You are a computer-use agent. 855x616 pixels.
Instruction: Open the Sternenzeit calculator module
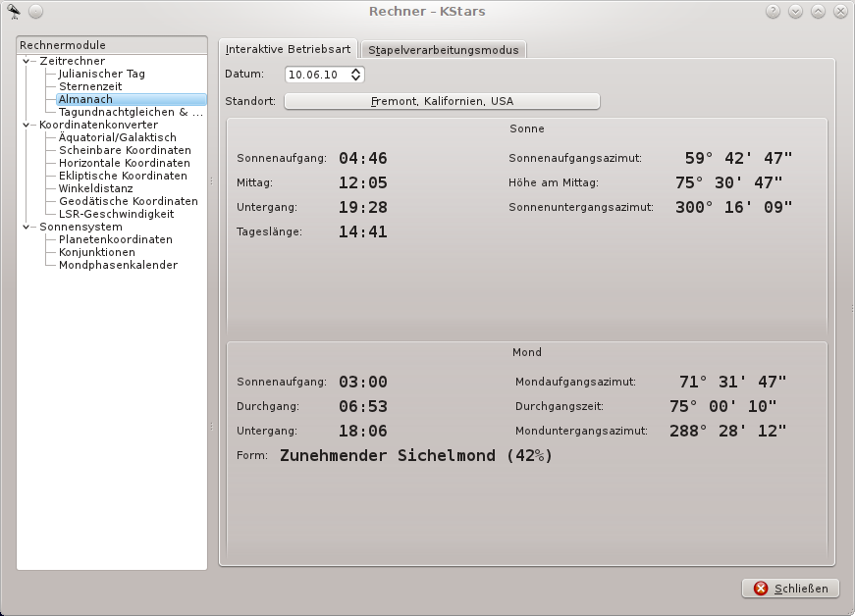[x=90, y=86]
